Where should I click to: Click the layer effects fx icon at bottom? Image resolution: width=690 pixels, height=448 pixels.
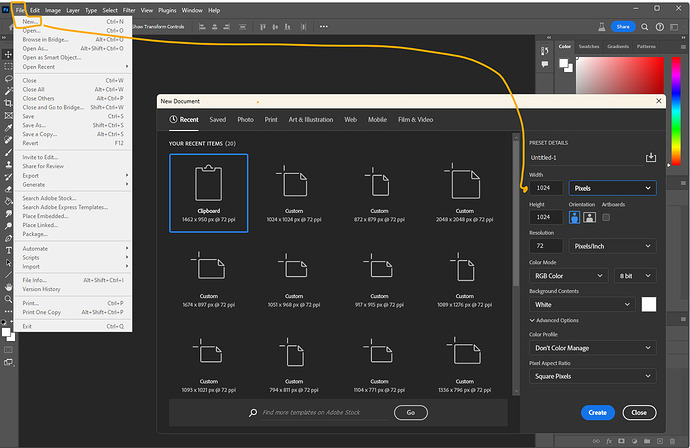pos(609,441)
